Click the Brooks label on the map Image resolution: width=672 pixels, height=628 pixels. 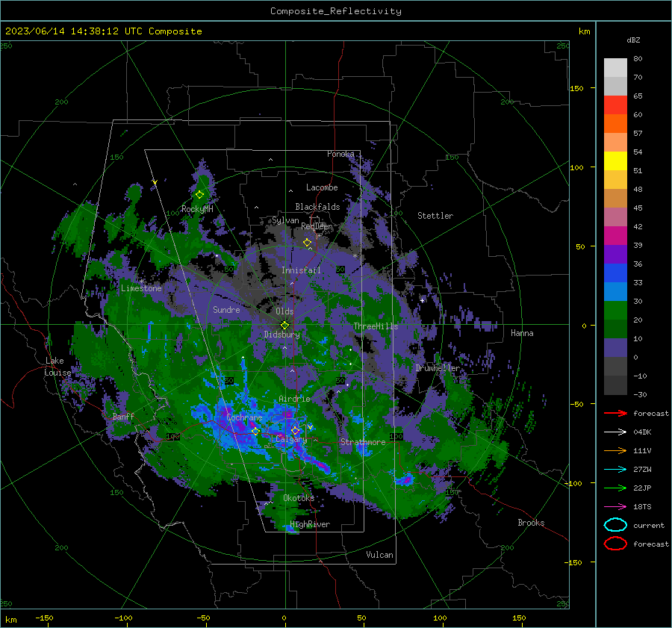(x=531, y=523)
